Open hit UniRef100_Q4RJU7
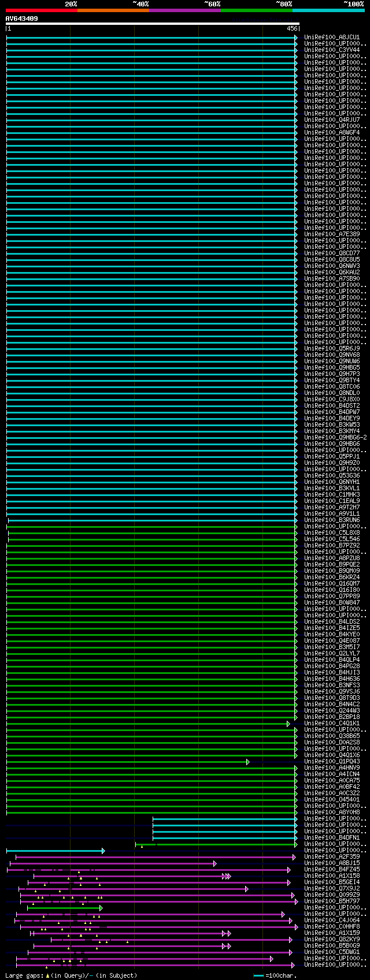 (332, 120)
